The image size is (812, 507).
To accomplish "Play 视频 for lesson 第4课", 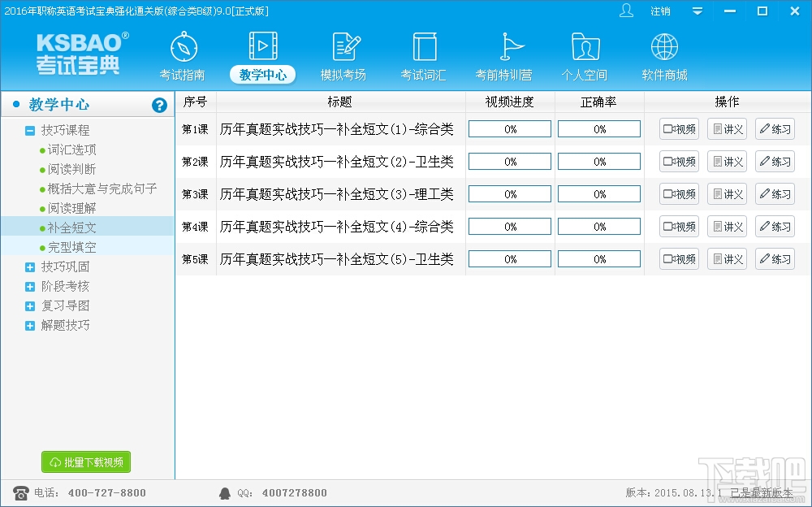I will click(x=679, y=227).
